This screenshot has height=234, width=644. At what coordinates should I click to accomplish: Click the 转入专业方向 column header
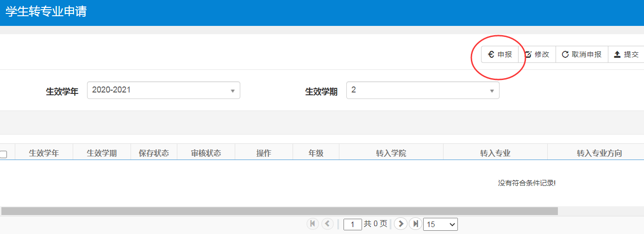pos(599,153)
